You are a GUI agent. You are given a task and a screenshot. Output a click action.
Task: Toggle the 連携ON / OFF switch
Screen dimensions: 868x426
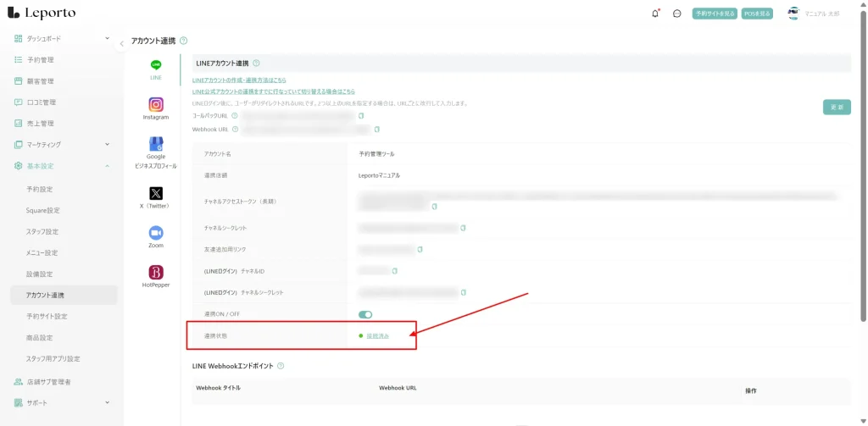coord(365,314)
